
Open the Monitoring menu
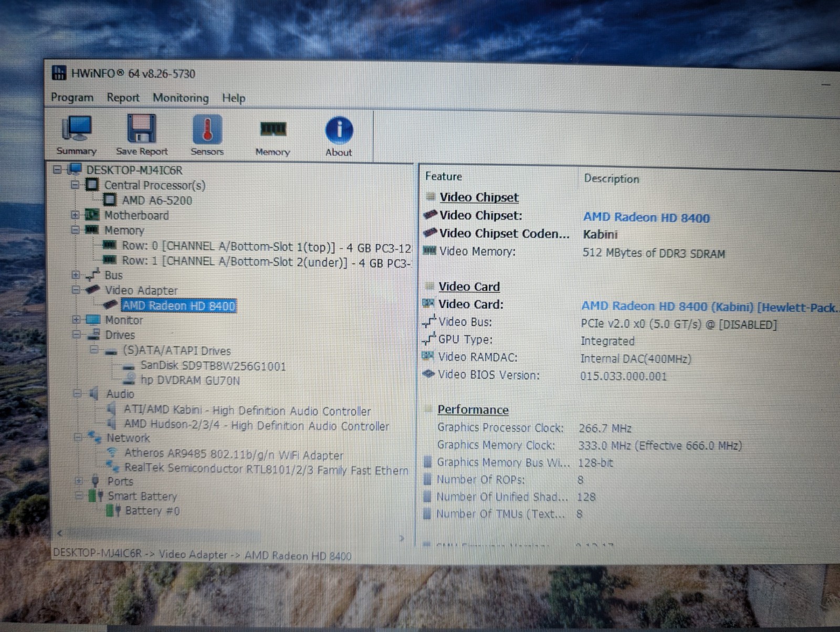[181, 98]
